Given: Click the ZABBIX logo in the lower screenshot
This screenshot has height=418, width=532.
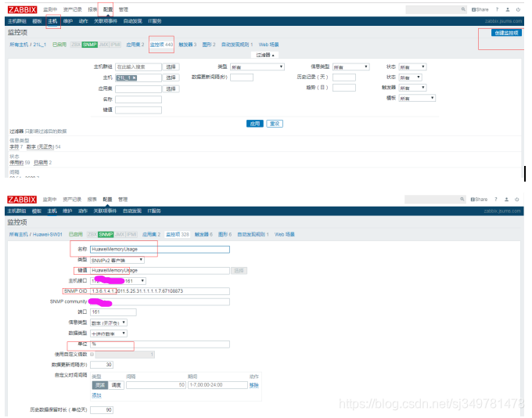Looking at the screenshot, I should [22, 200].
